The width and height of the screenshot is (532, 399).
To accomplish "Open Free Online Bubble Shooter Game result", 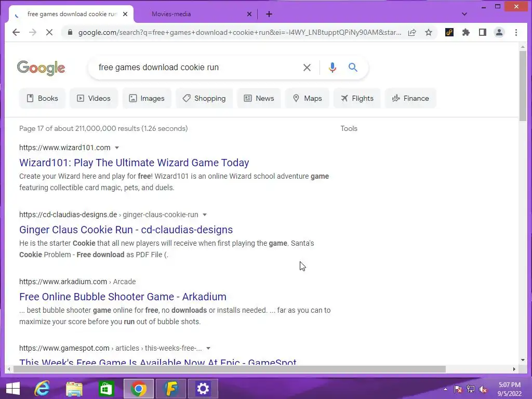I will (x=123, y=297).
